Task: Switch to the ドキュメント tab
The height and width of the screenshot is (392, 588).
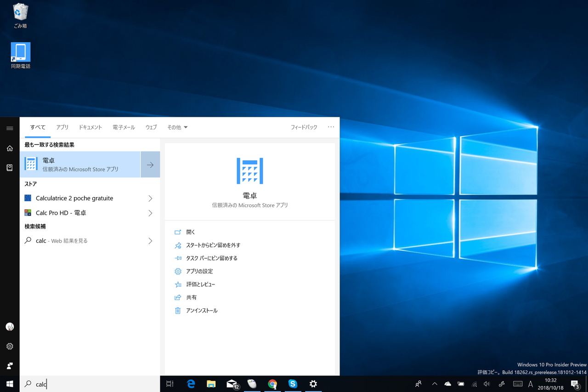Action: (x=90, y=127)
